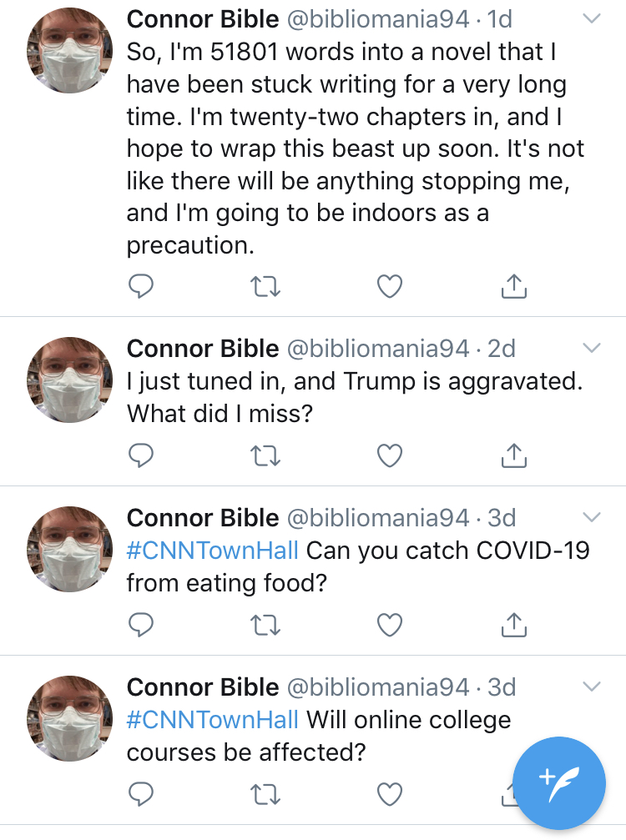Expand the menu chevron on the 2d tweet
Image resolution: width=626 pixels, height=840 pixels.
(592, 348)
